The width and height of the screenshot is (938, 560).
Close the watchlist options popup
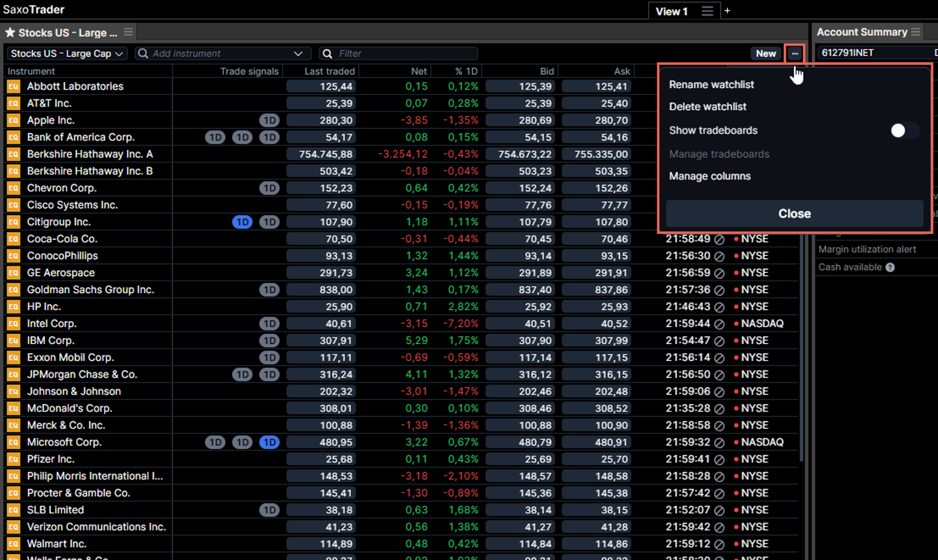point(794,214)
